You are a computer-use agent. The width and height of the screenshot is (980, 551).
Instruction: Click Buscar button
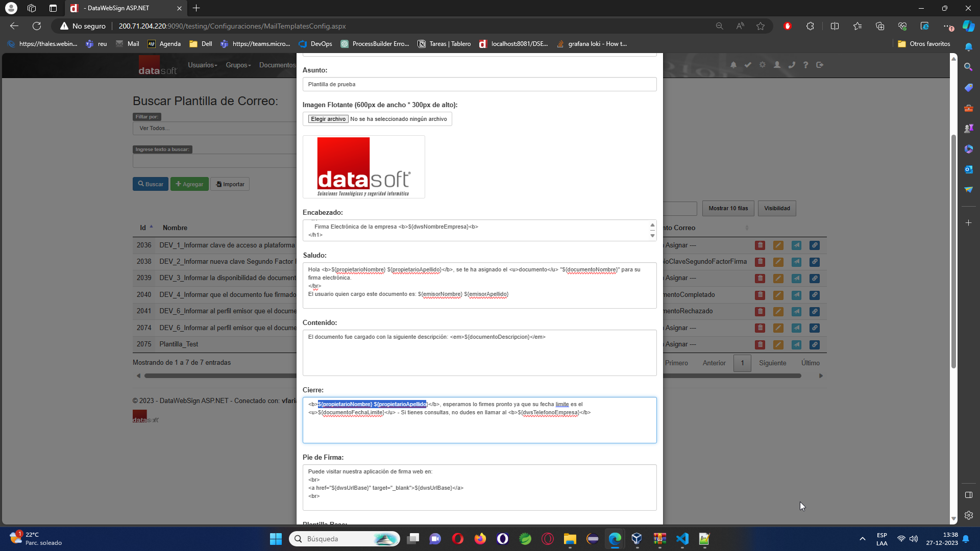[151, 184]
